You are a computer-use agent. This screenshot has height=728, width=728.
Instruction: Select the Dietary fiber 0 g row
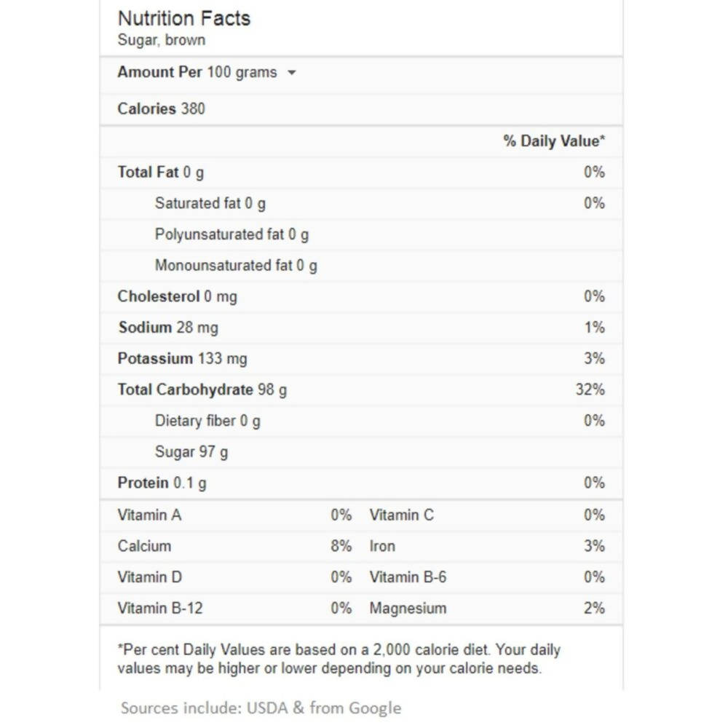tap(207, 421)
